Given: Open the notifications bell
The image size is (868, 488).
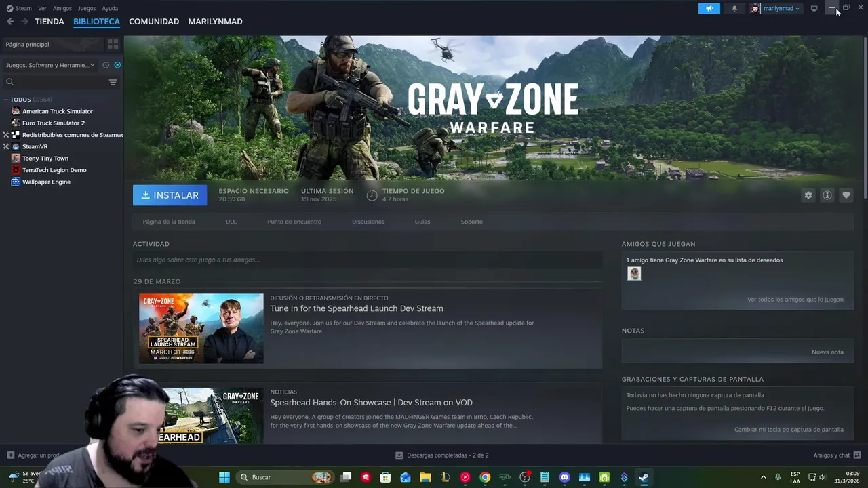Looking at the screenshot, I should point(734,8).
